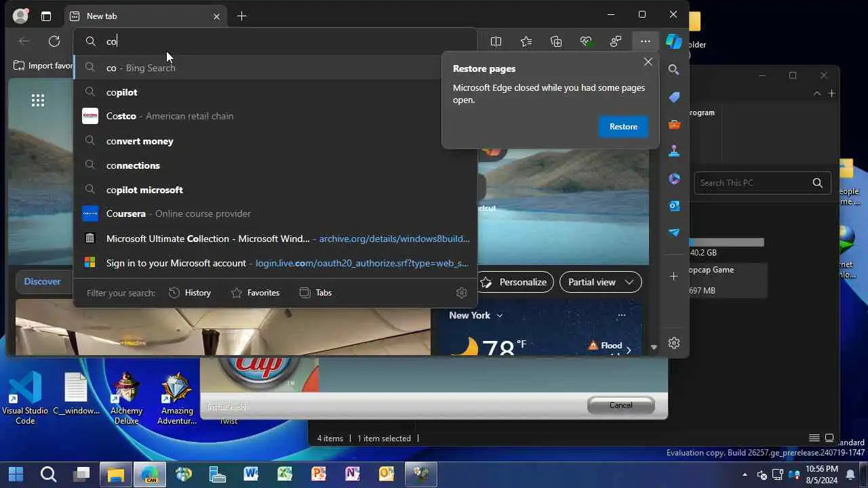Open sidebar settings gear at bottom
The image size is (868, 488).
point(673,343)
